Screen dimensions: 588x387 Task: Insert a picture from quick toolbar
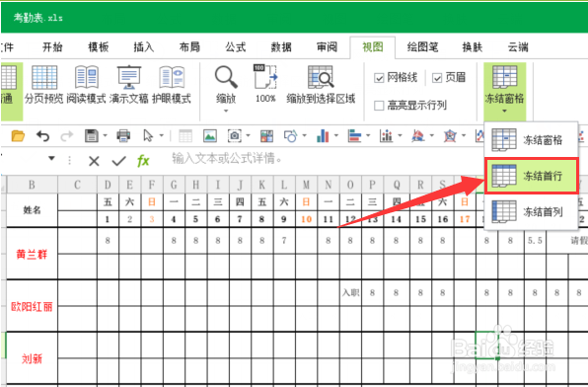click(x=210, y=136)
